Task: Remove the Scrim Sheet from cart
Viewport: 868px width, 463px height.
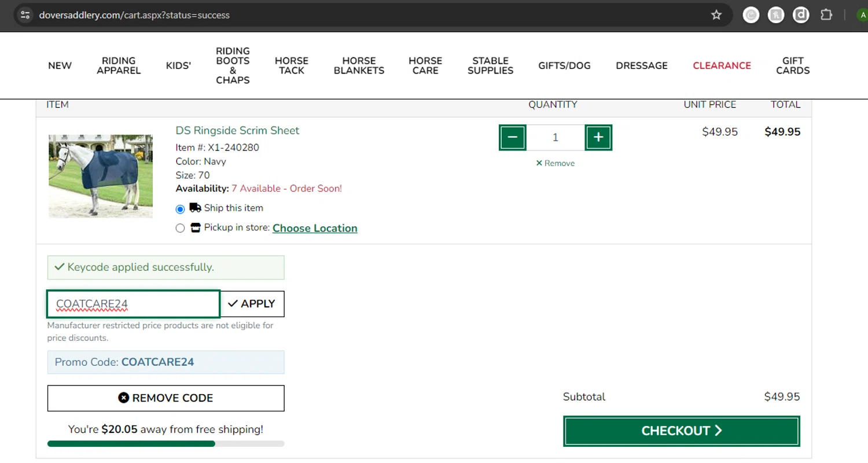Action: point(556,163)
